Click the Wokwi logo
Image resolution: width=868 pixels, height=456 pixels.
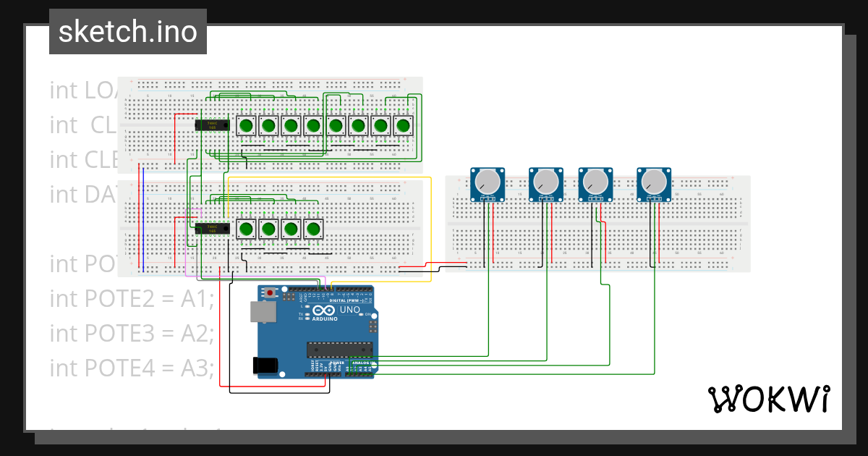[769, 397]
